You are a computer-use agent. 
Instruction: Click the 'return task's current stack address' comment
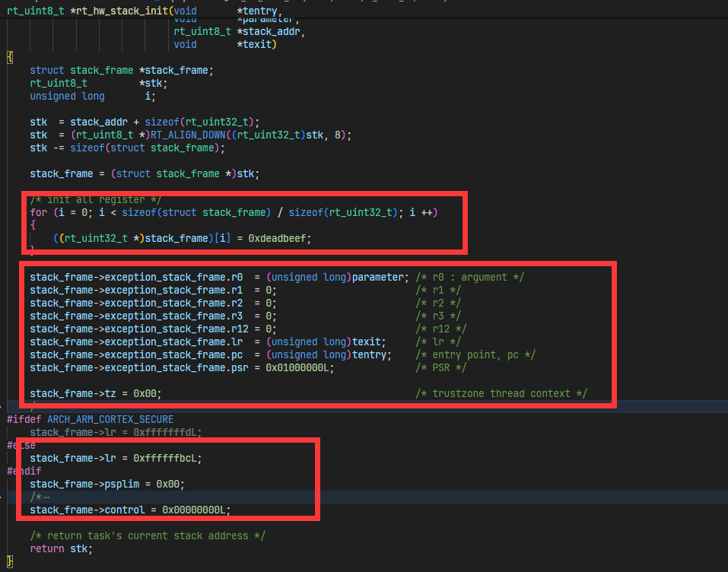tap(148, 535)
